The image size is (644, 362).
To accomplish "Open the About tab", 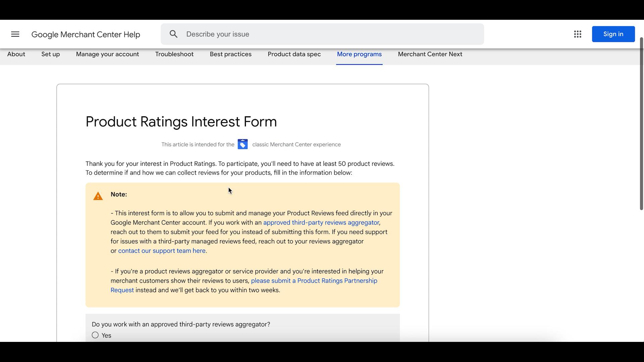I will (x=16, y=54).
